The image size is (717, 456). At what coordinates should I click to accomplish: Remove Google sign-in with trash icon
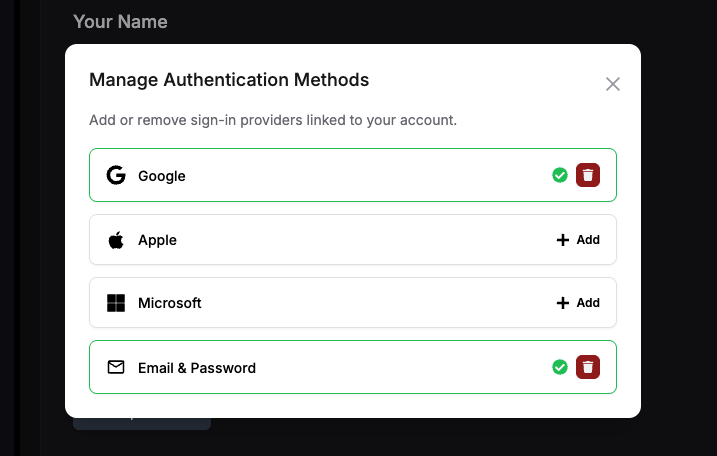point(588,175)
